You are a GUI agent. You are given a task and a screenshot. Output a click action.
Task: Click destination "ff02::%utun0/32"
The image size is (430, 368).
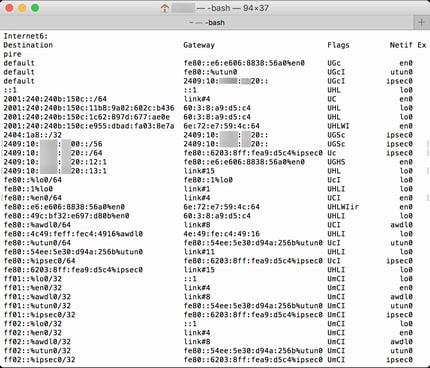[x=37, y=351]
